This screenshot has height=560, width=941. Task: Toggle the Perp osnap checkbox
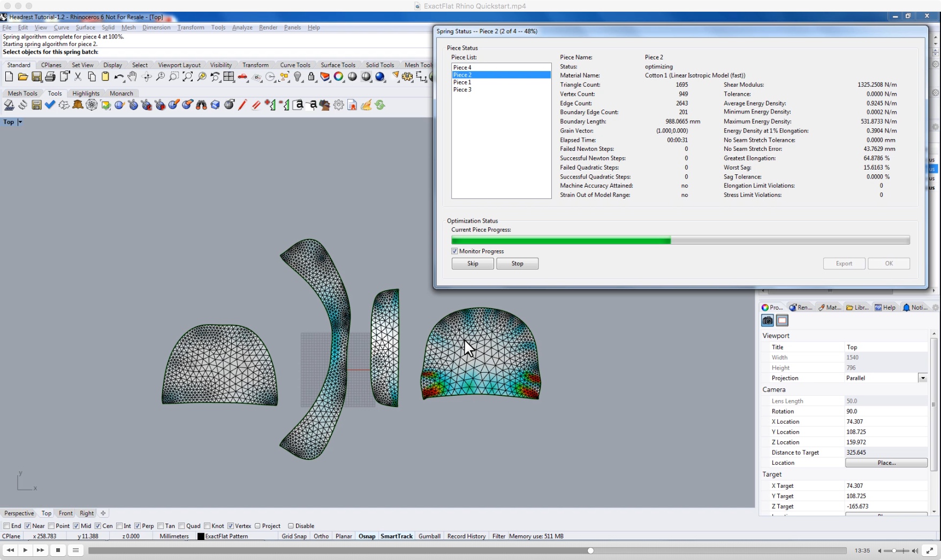pyautogui.click(x=138, y=526)
